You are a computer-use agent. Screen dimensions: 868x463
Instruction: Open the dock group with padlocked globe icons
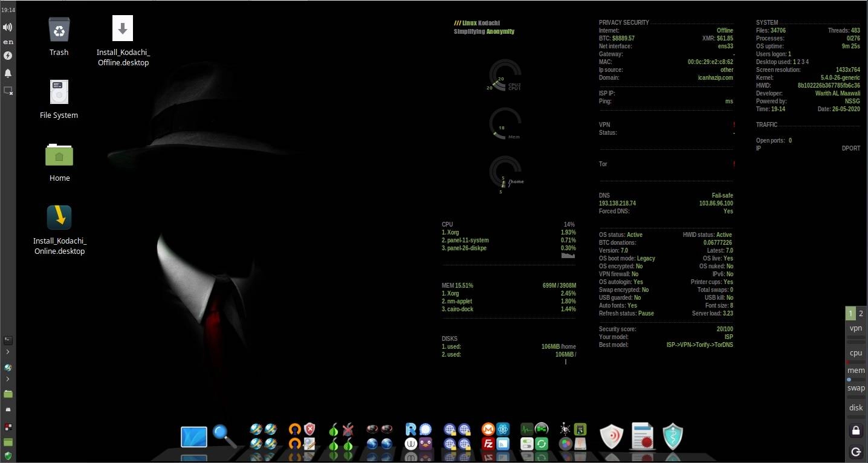(457, 436)
